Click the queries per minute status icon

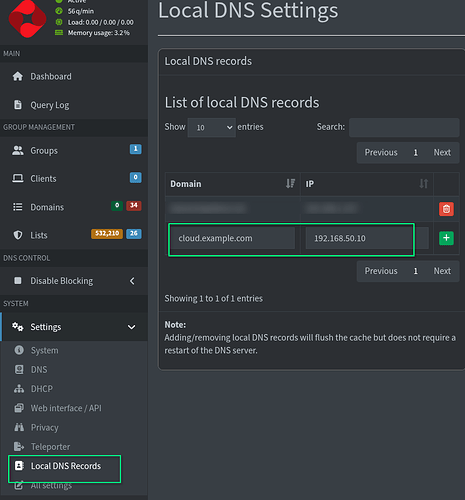59,11
